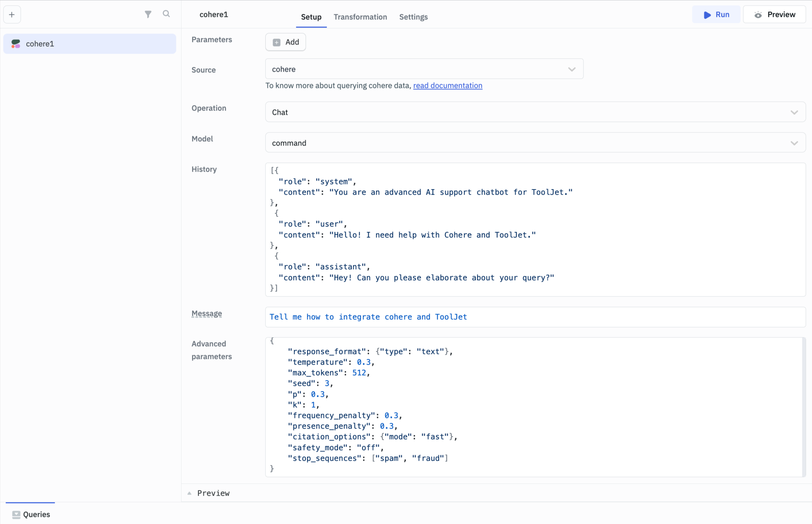Click the filter funnel icon

click(x=148, y=14)
